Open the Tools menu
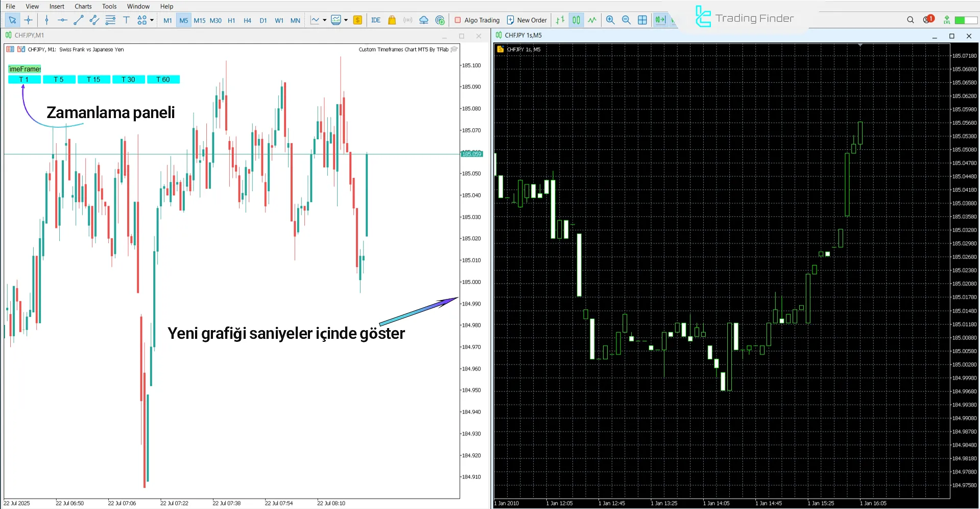 109,6
